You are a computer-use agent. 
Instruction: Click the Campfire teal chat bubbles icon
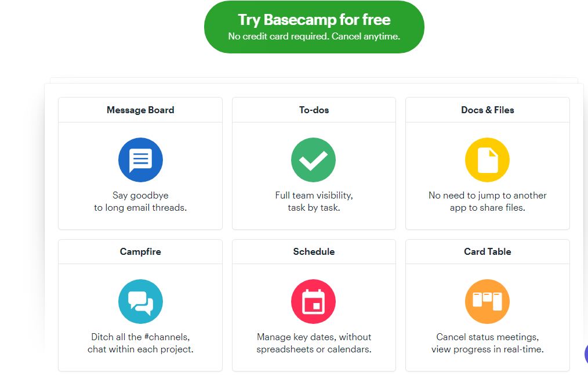tap(140, 301)
